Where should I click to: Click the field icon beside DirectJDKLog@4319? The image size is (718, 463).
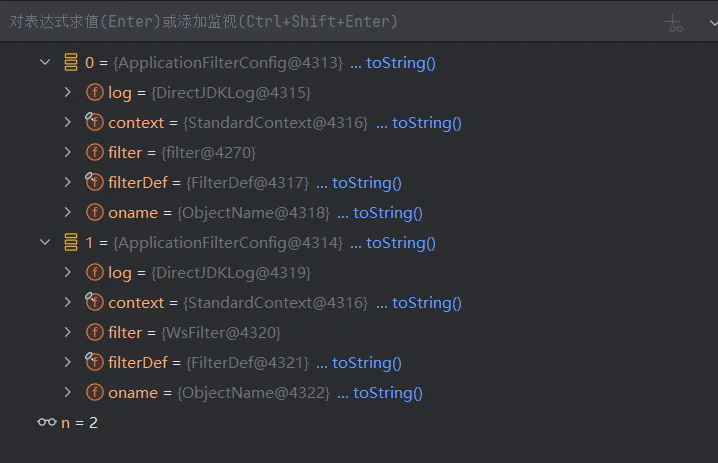click(95, 272)
